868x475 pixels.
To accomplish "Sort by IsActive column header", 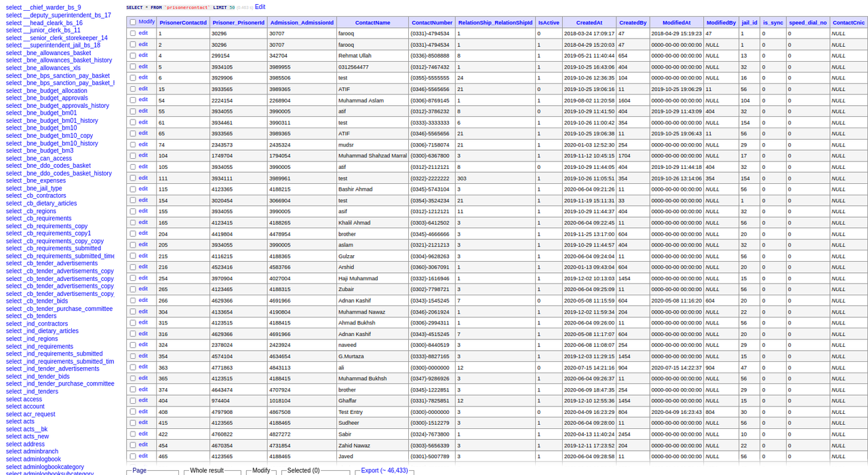I will [549, 22].
